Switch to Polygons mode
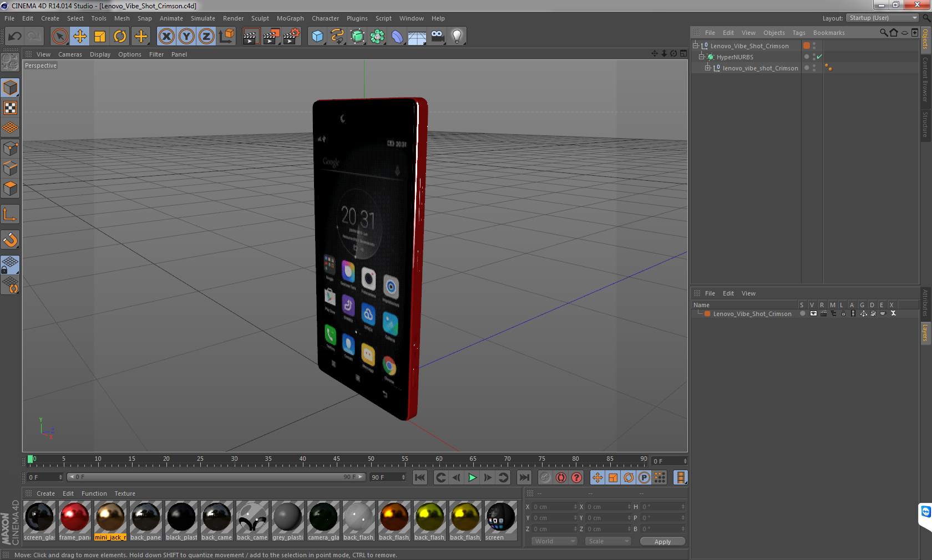This screenshot has height=560, width=932. click(x=11, y=189)
